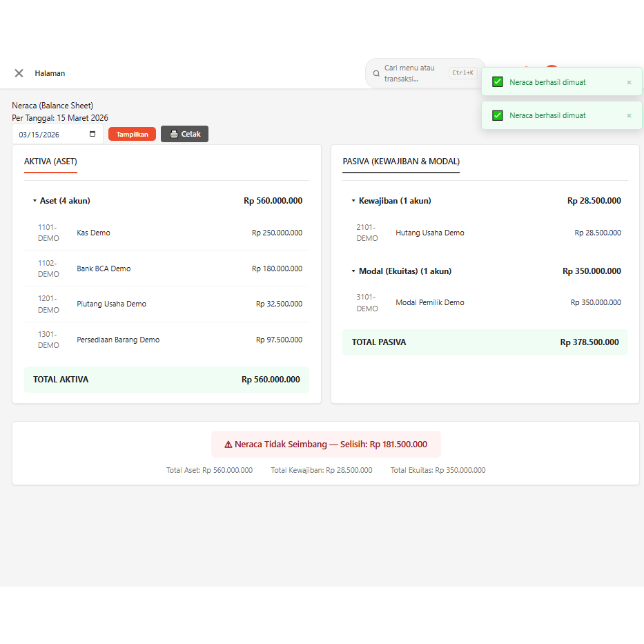
Task: Select the PASIVA (KEWAJIBAN & MODAL) heading
Action: pyautogui.click(x=401, y=162)
